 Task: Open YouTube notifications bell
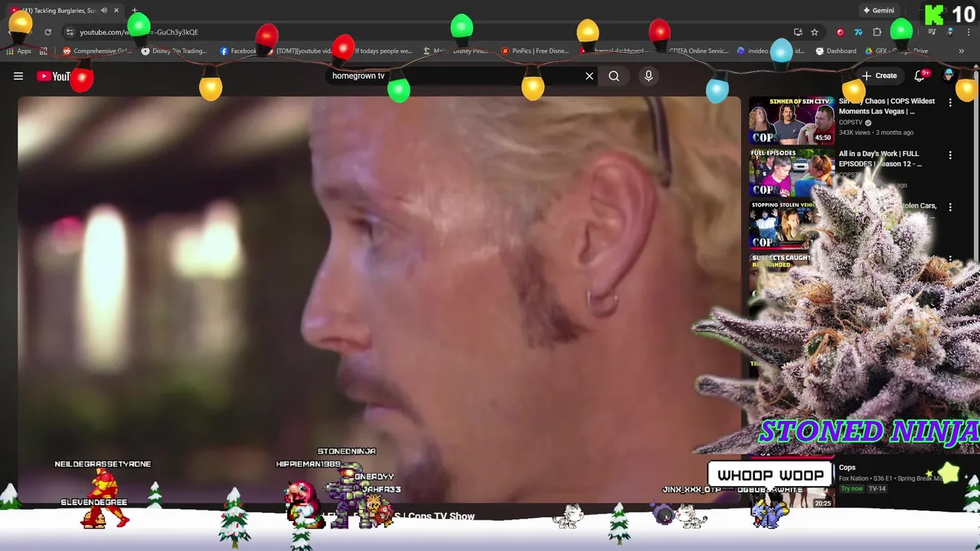pyautogui.click(x=921, y=75)
